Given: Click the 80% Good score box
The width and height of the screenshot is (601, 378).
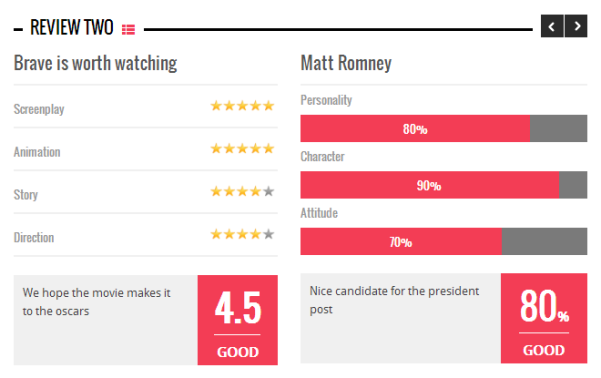Looking at the screenshot, I should click(x=544, y=318).
